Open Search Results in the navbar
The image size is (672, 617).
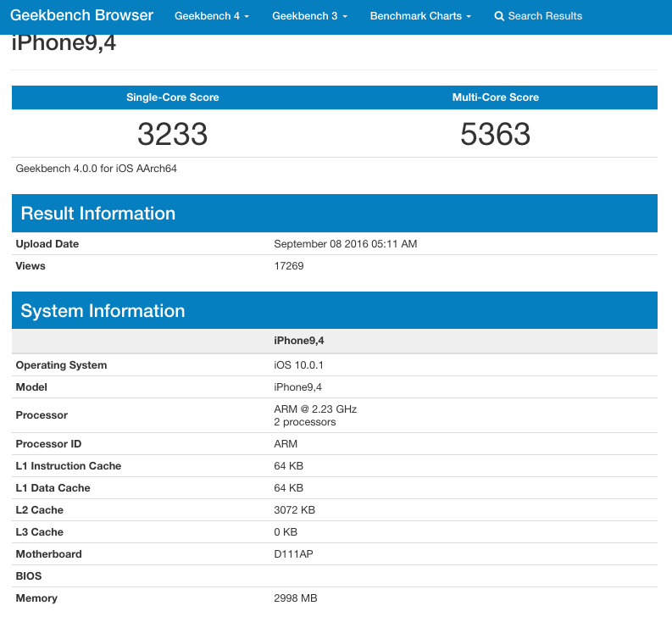538,16
